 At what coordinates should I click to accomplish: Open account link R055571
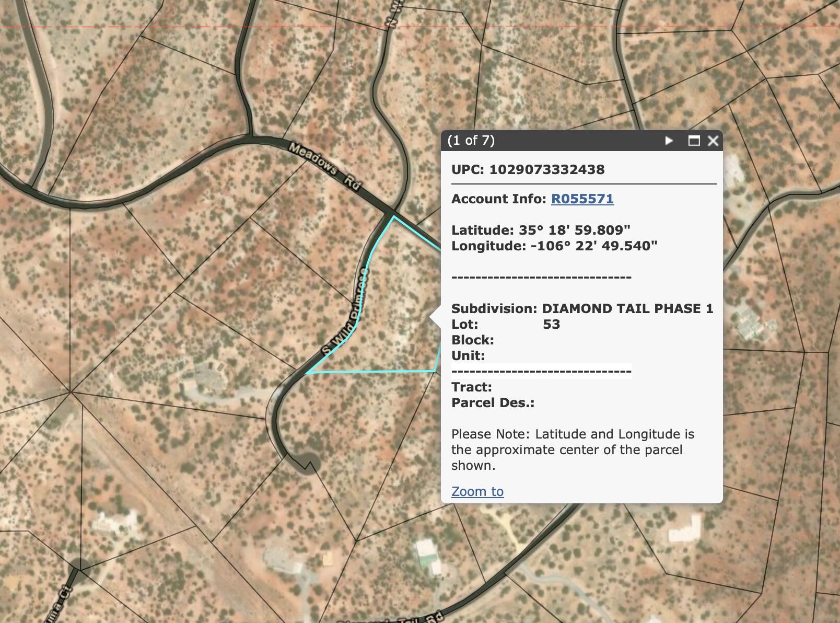tap(582, 199)
